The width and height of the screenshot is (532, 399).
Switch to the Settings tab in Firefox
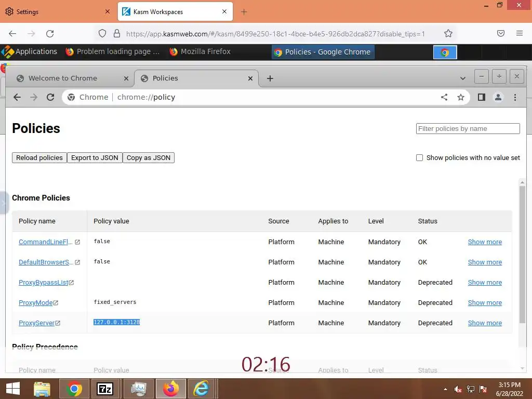[x=58, y=11]
